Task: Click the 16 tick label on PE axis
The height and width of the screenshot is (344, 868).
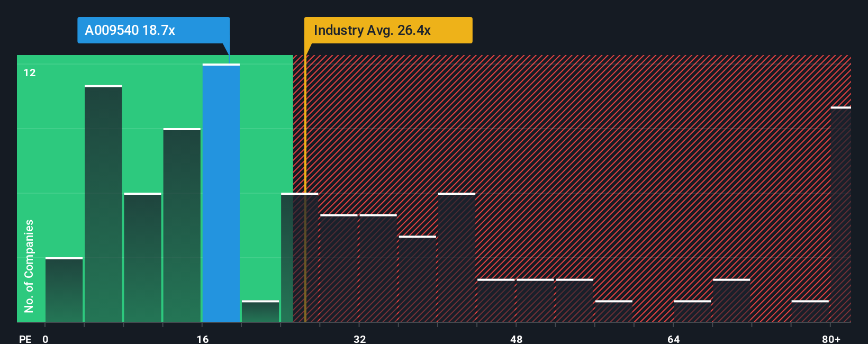Action: (x=203, y=339)
